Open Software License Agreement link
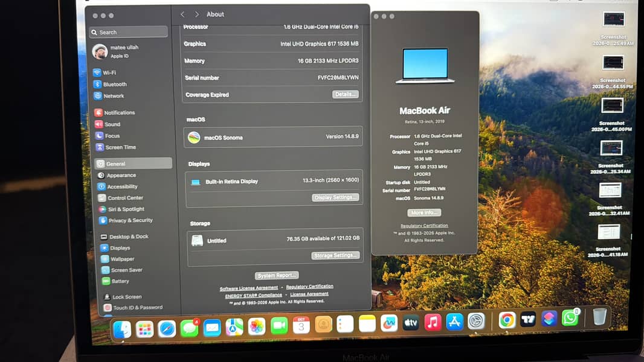644x362 pixels. (x=248, y=288)
